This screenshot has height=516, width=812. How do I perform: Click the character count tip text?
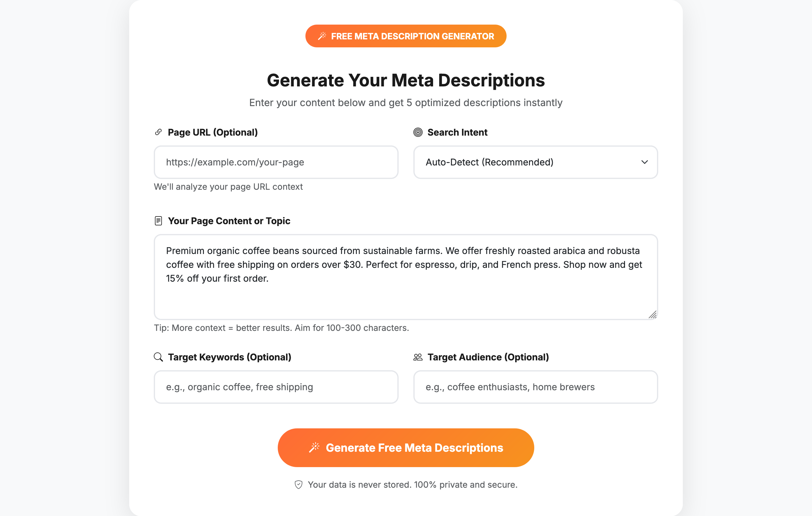pos(281,327)
